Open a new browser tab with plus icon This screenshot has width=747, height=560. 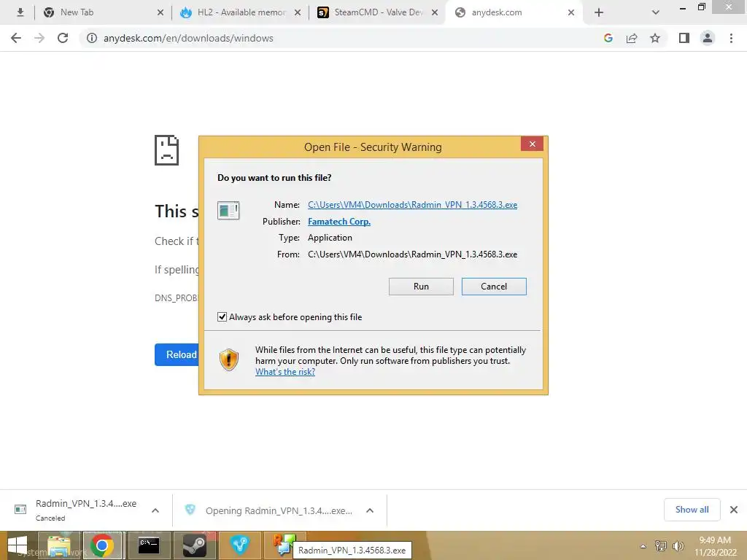tap(599, 13)
